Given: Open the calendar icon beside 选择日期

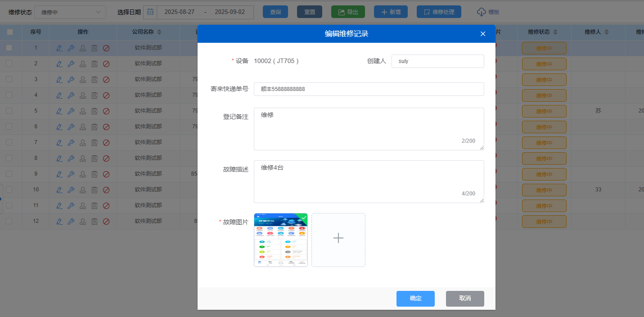Looking at the screenshot, I should (150, 12).
